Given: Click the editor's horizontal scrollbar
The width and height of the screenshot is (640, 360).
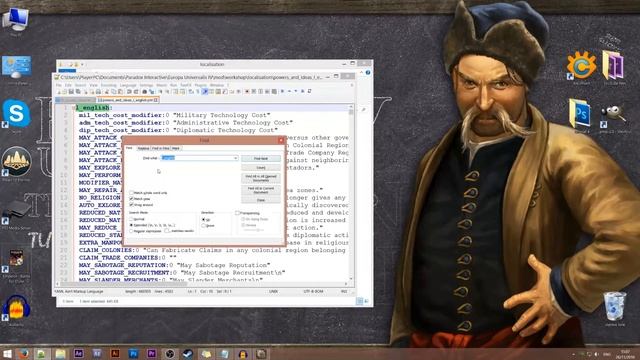Looking at the screenshot, I should pyautogui.click(x=202, y=284).
